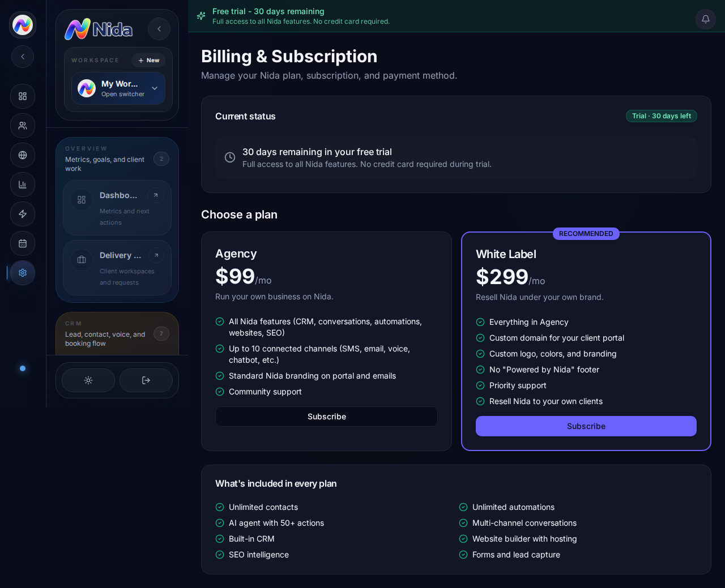This screenshot has width=725, height=588.
Task: Subscribe to the Agency plan
Action: pyautogui.click(x=326, y=417)
